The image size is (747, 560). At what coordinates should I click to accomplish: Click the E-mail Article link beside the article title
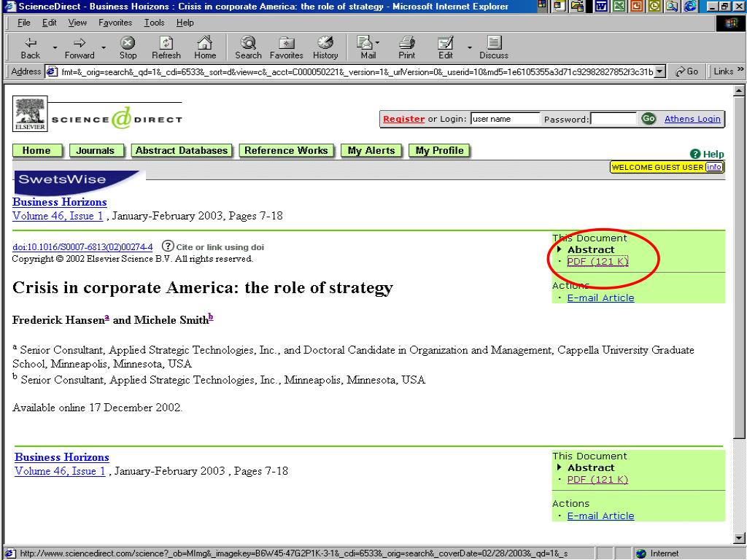coord(600,297)
